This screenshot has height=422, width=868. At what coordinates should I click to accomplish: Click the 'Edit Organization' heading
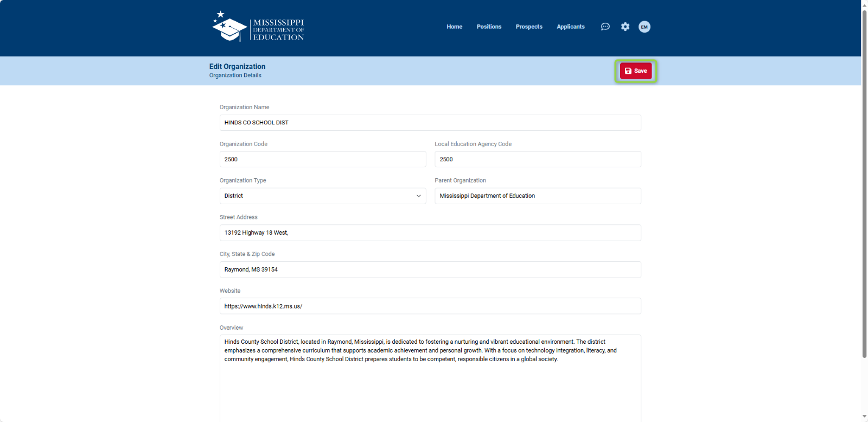tap(237, 66)
